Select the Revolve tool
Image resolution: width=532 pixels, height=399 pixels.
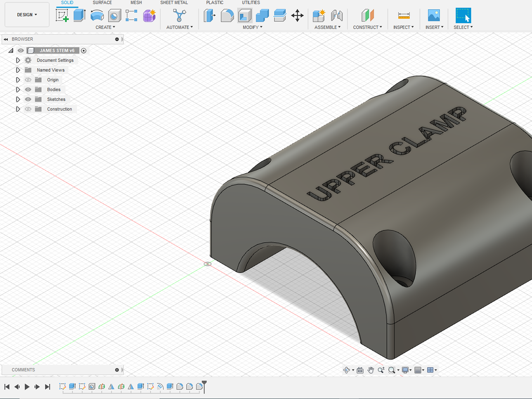coord(97,16)
